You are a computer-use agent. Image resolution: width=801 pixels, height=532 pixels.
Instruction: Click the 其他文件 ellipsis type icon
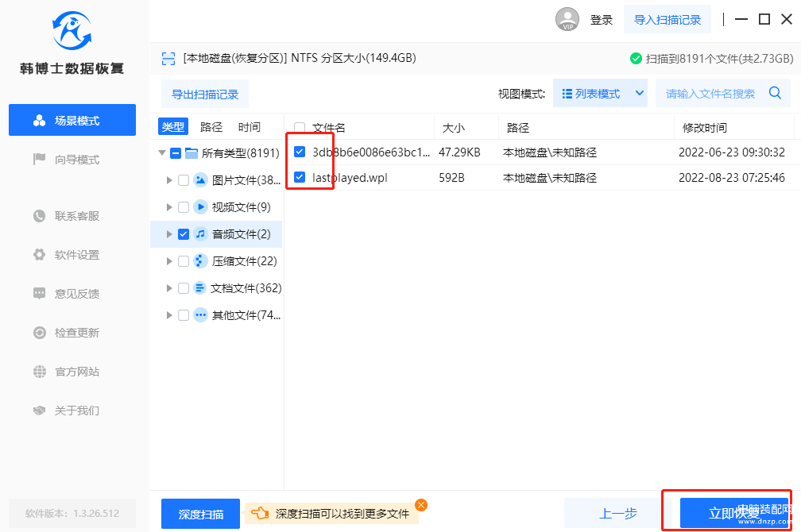(x=201, y=315)
